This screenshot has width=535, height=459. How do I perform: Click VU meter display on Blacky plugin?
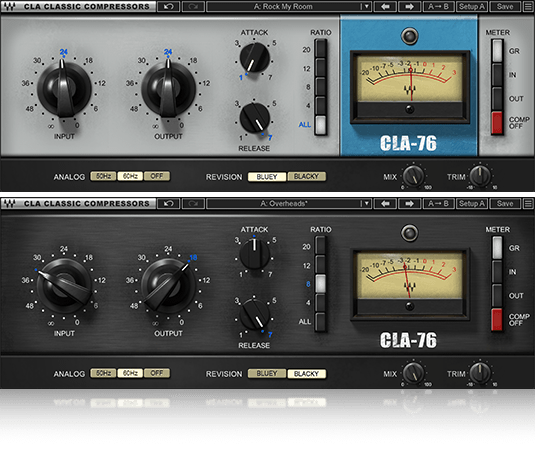(410, 284)
